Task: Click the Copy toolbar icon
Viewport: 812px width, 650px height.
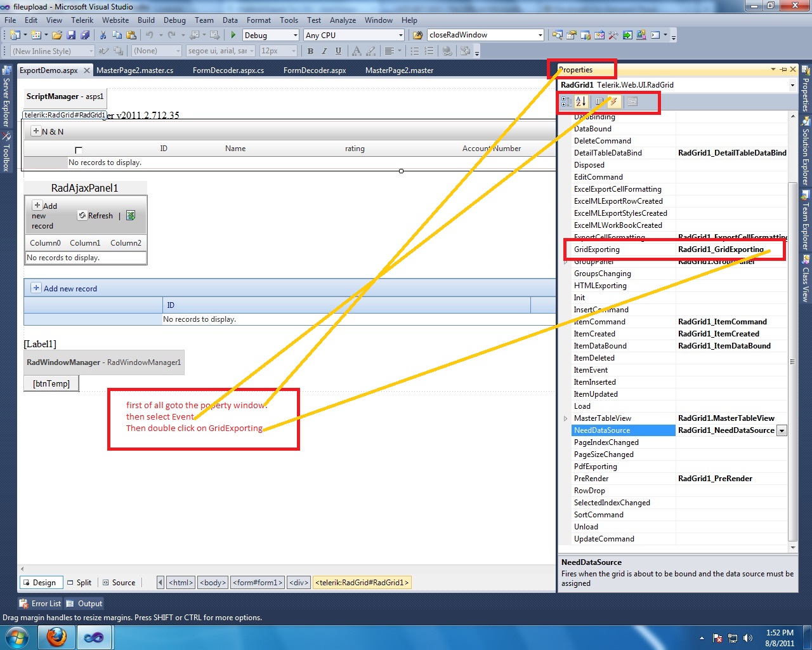Action: [117, 36]
